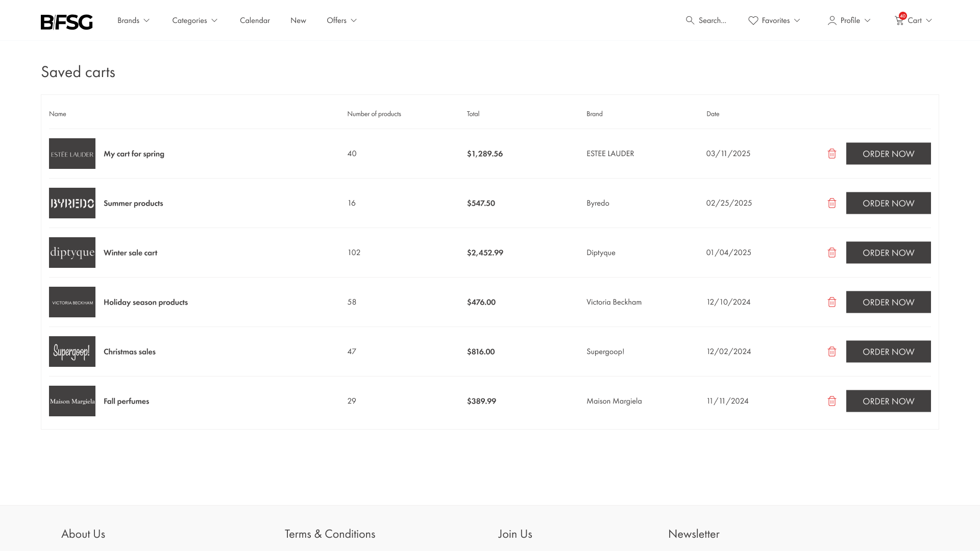Viewport: 980px width, 551px height.
Task: Open the Offers menu label
Action: pos(336,20)
